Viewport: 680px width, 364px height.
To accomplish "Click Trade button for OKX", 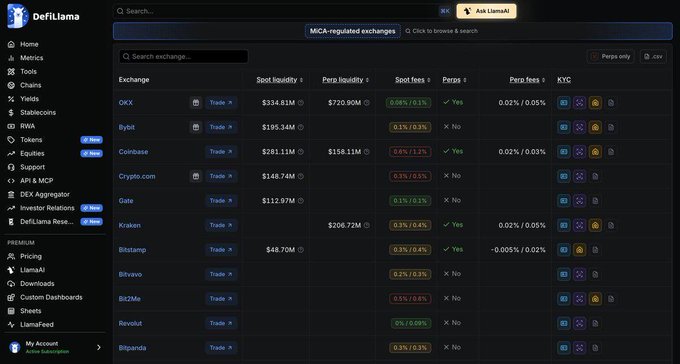I will click(x=221, y=103).
